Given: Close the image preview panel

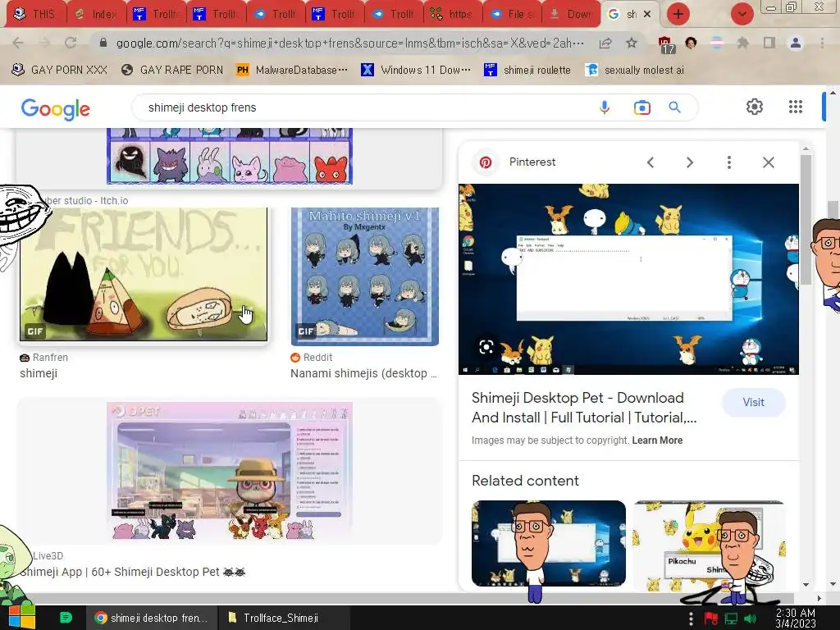Looking at the screenshot, I should [768, 162].
